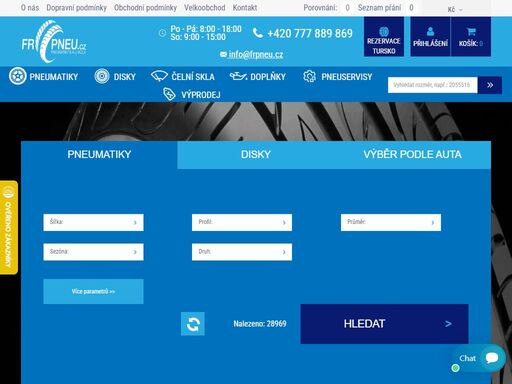The height and width of the screenshot is (384, 512).
Task: Open the Druh dropdown
Action: tap(242, 252)
